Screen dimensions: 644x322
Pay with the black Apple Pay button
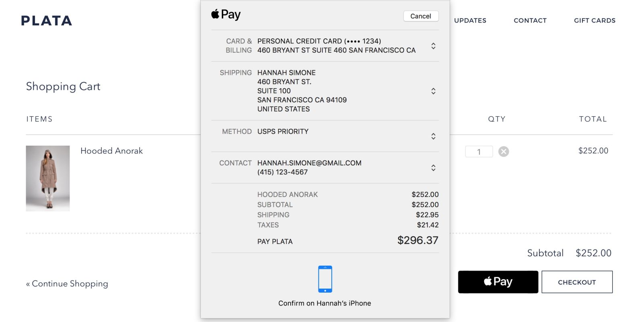(498, 282)
